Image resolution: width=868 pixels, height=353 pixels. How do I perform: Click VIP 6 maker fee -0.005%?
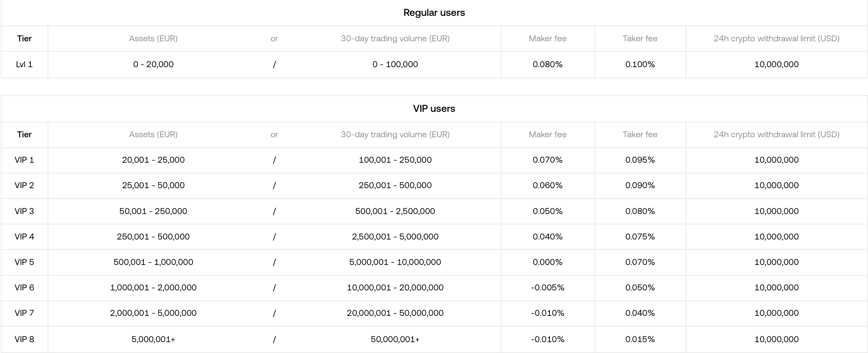pos(547,287)
